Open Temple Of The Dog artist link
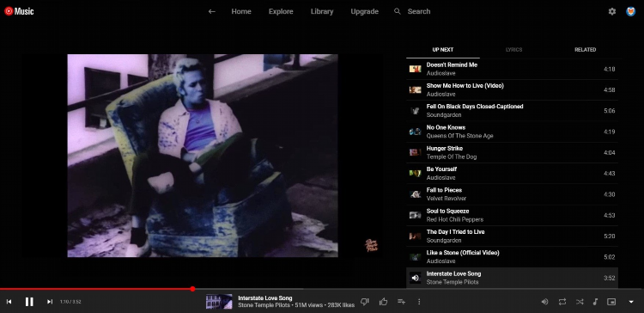 pos(452,156)
